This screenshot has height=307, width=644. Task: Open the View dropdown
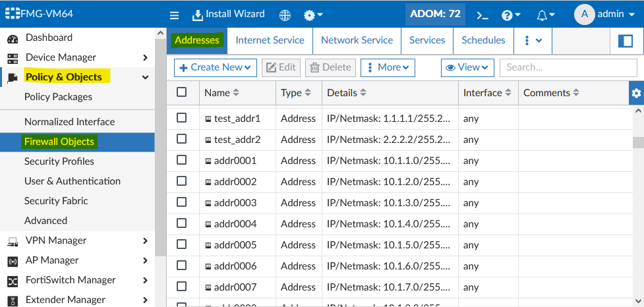click(467, 68)
